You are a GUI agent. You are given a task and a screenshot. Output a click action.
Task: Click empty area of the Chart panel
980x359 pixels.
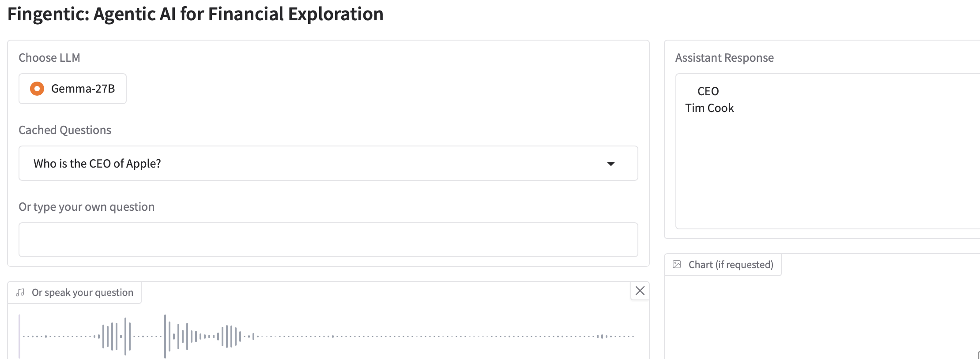[821, 318]
